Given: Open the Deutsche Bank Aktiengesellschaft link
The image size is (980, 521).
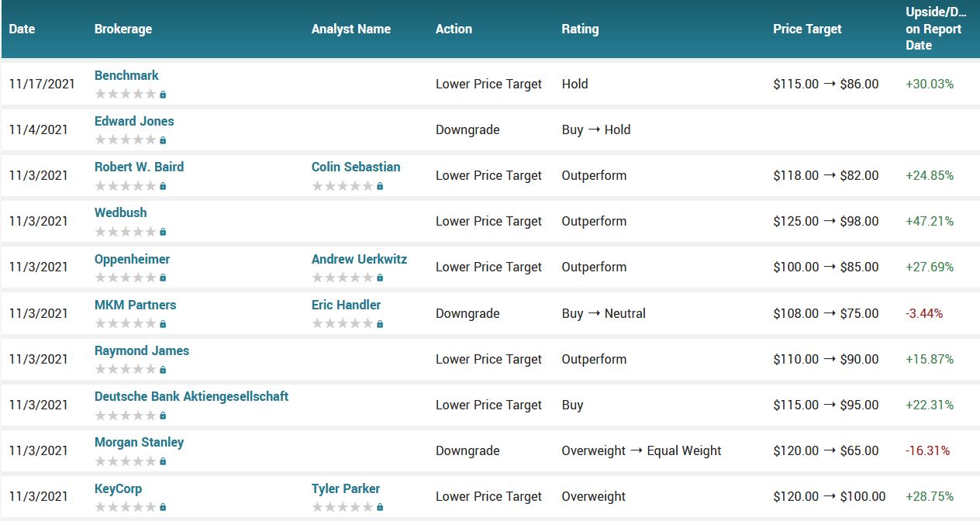Looking at the screenshot, I should (x=192, y=396).
